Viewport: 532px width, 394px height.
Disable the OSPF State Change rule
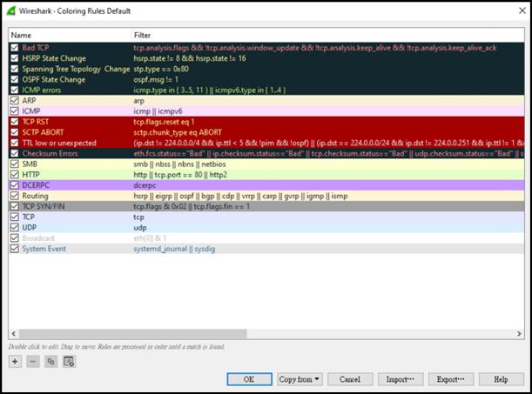coord(14,79)
